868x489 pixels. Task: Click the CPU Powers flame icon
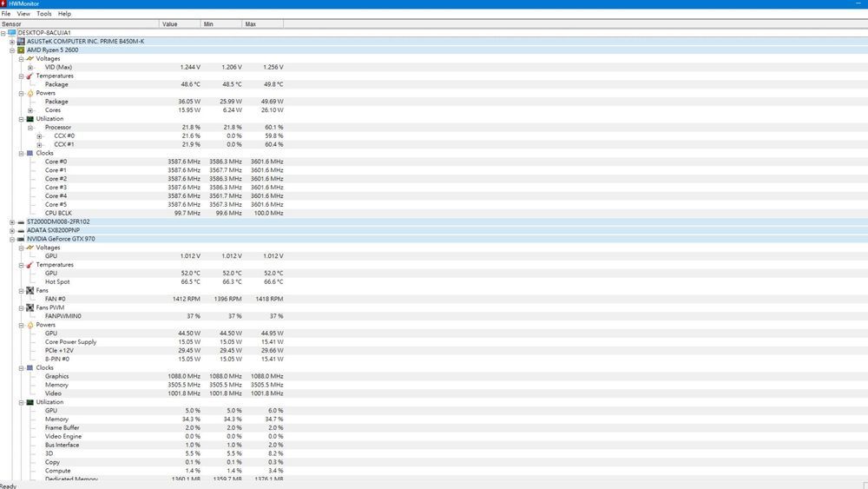[30, 93]
